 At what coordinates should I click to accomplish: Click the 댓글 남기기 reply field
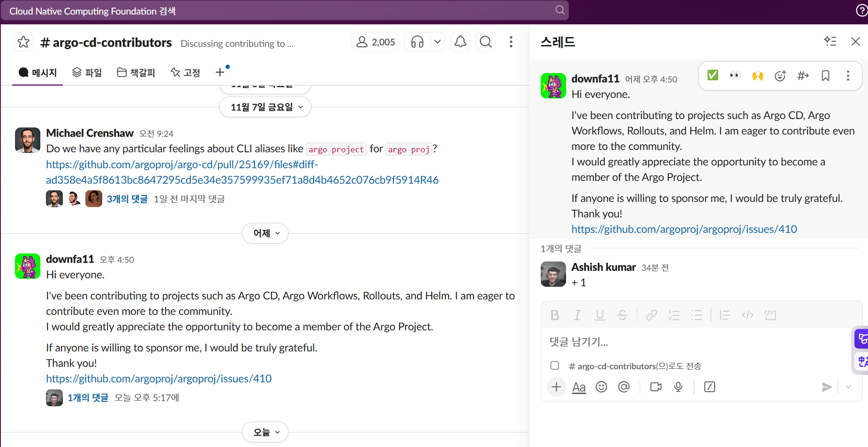701,342
